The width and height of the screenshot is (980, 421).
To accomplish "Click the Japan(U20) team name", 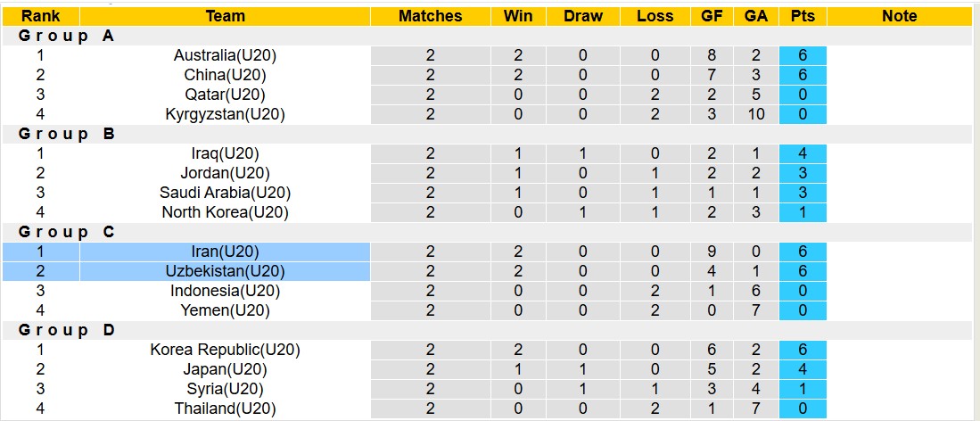I will [x=225, y=369].
